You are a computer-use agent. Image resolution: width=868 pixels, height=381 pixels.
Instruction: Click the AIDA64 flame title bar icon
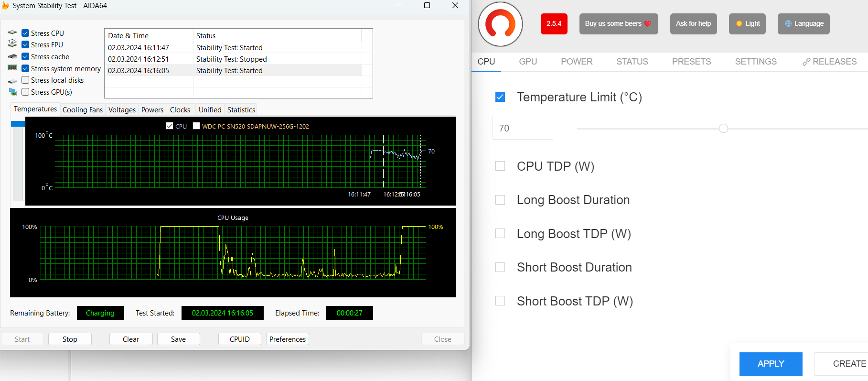coord(5,6)
